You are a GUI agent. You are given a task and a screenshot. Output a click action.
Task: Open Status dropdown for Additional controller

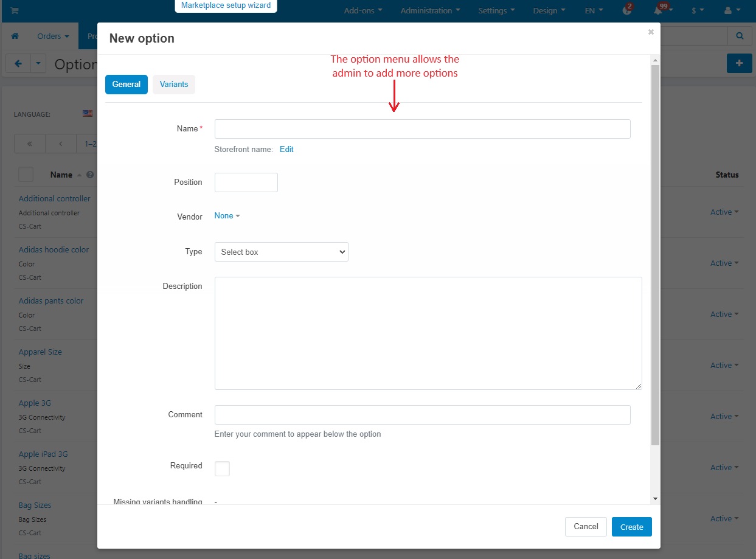tap(724, 212)
